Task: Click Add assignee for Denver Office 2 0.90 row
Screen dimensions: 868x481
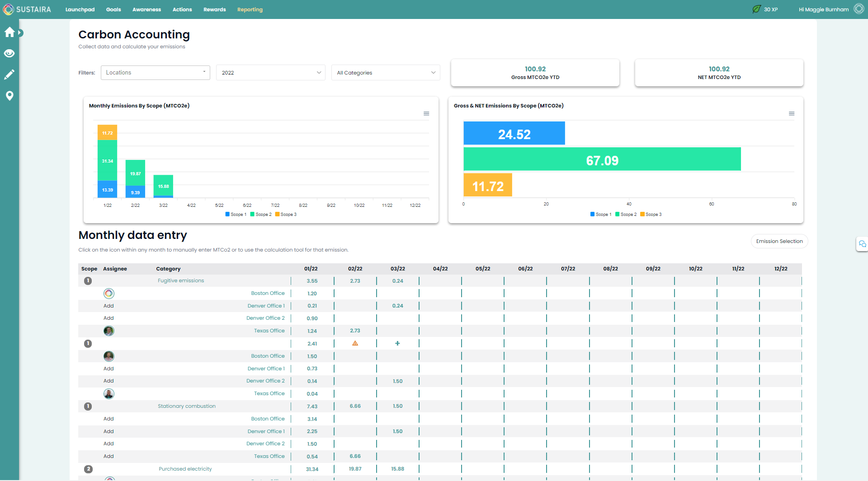Action: tap(108, 318)
